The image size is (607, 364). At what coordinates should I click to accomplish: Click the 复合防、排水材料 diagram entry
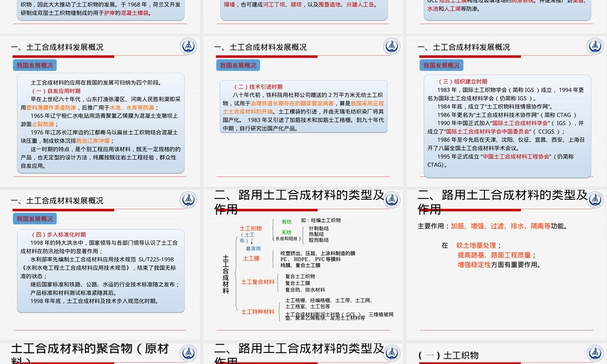pyautogui.click(x=305, y=290)
